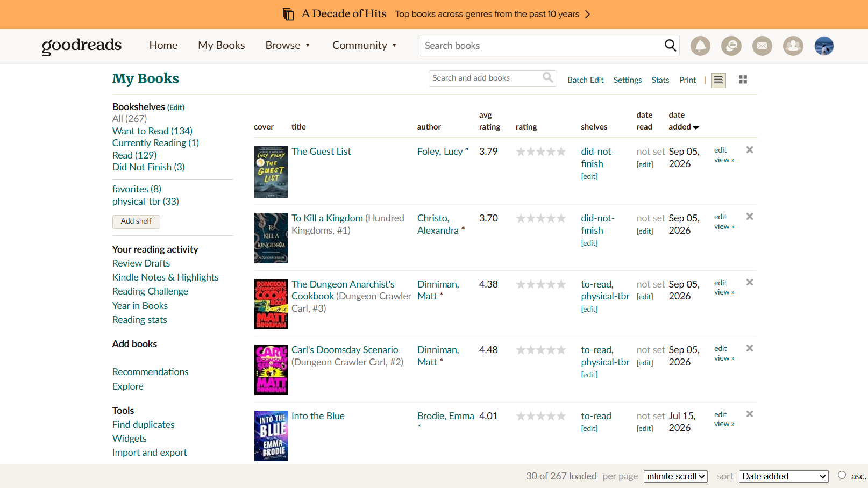Sort by the avg rating column header
This screenshot has height=488, width=868.
click(489, 121)
